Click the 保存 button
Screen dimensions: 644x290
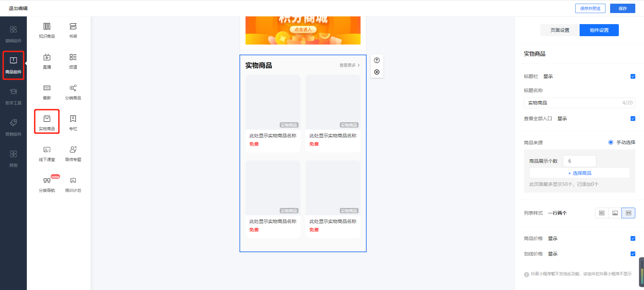623,8
